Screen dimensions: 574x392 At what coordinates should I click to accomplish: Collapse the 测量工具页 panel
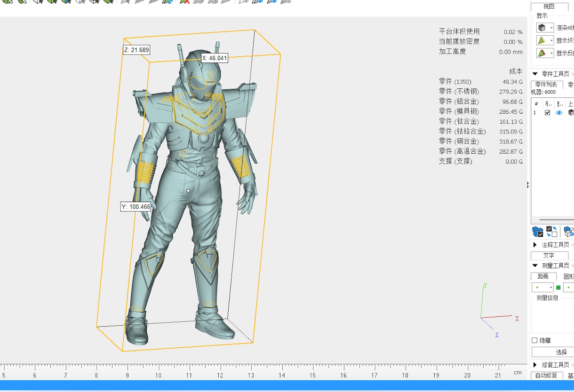pos(535,266)
